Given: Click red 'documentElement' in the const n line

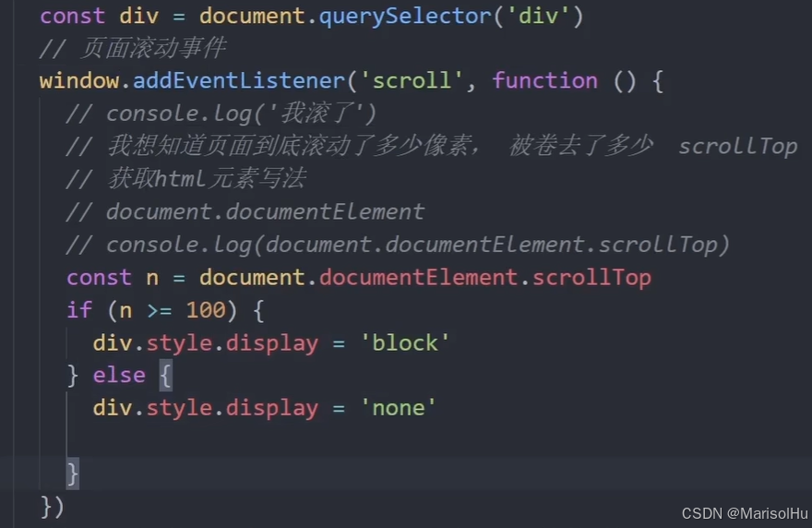Looking at the screenshot, I should [418, 277].
